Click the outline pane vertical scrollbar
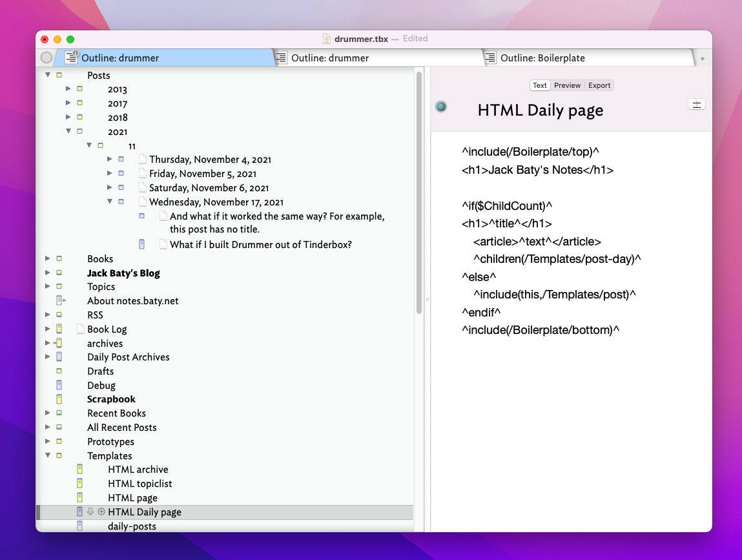 tap(419, 194)
